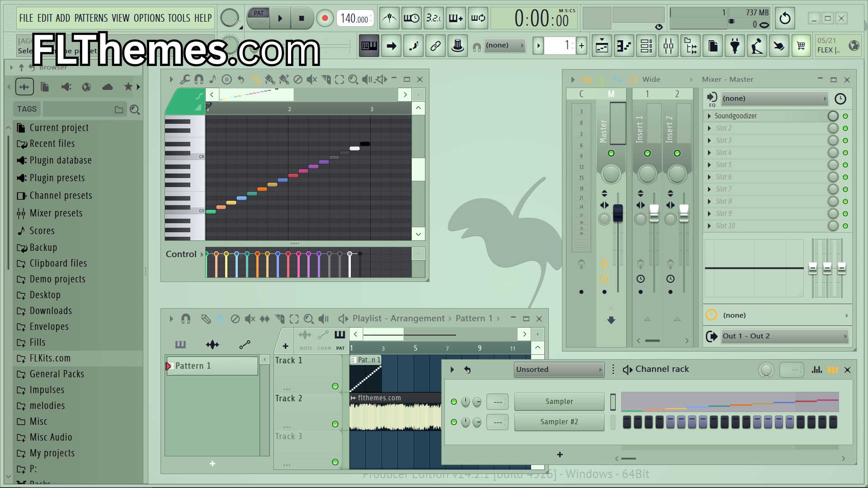Click the link/chain multilink icon
Image resolution: width=868 pixels, height=488 pixels.
click(x=435, y=46)
